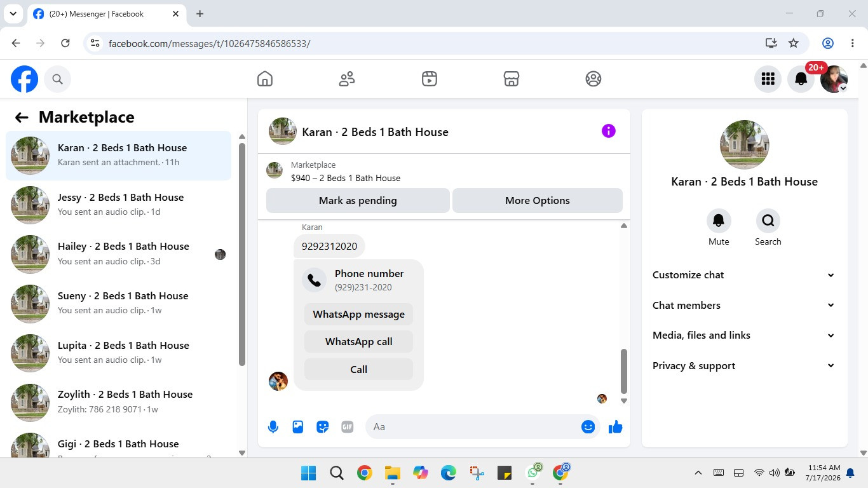Attach a photo with the image icon
The image size is (868, 488).
coord(298,427)
